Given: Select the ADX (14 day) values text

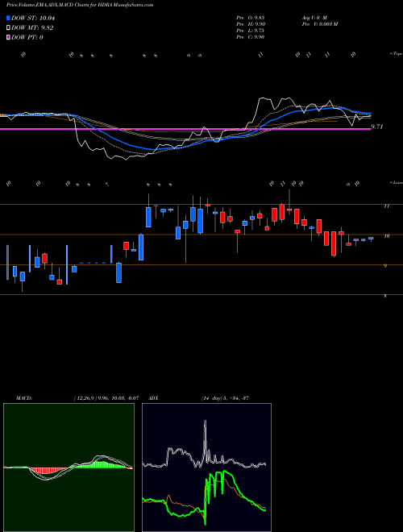Looking at the screenshot, I should [x=225, y=398].
